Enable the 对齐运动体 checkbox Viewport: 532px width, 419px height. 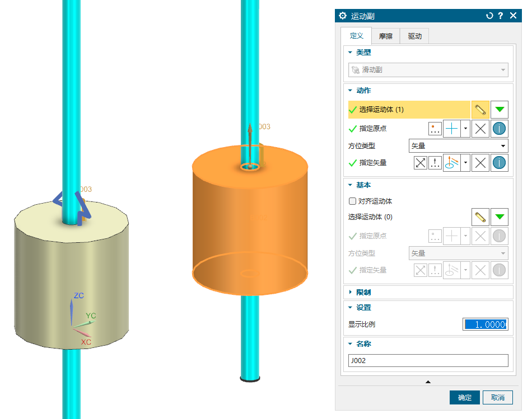click(x=353, y=201)
